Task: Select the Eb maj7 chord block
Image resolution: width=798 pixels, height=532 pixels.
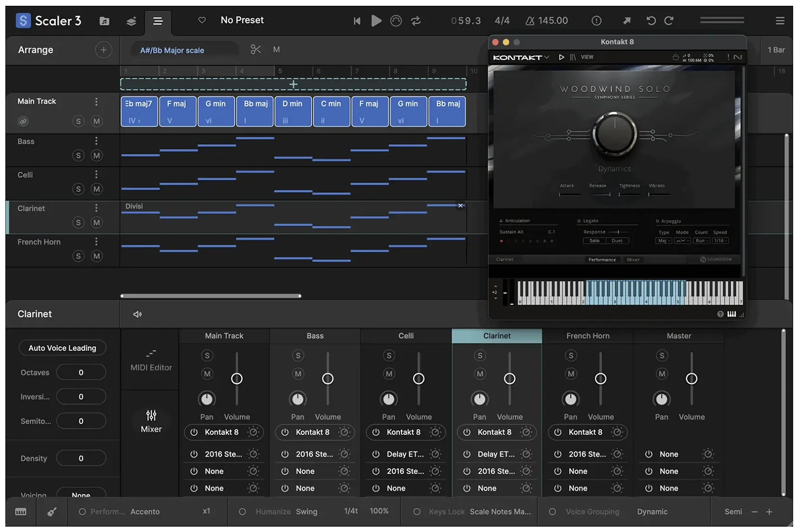Action: click(139, 112)
